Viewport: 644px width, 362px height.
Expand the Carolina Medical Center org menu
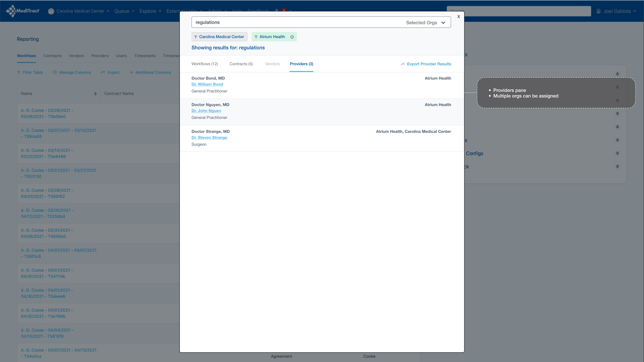[x=80, y=11]
